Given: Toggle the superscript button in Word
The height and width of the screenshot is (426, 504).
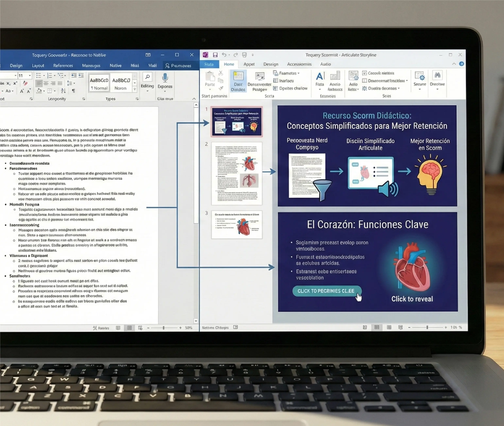Looking at the screenshot, I should [15, 83].
